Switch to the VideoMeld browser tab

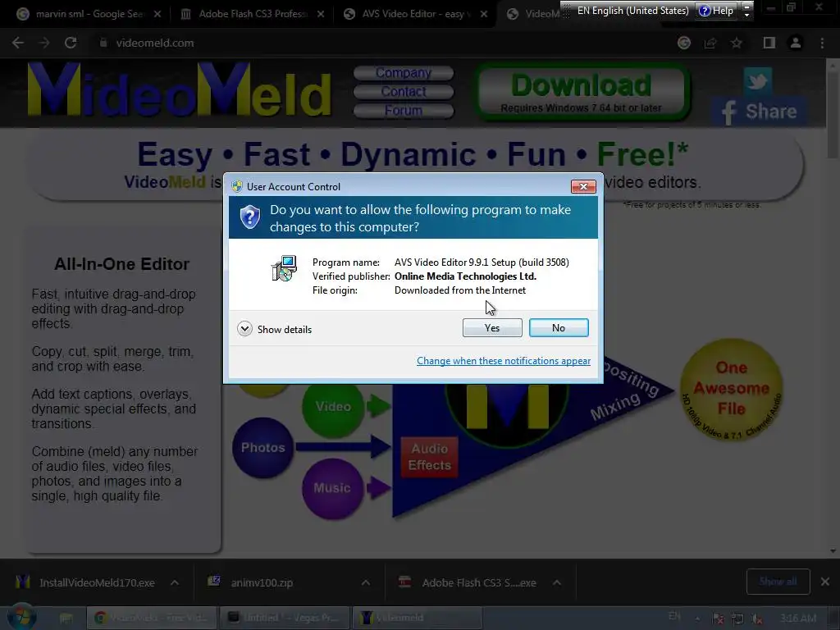tap(533, 14)
